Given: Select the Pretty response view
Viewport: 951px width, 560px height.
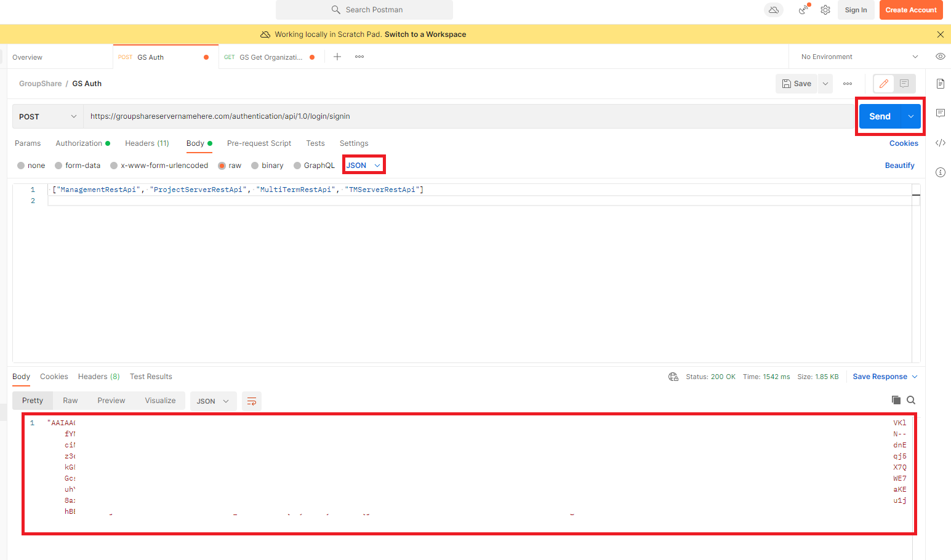Looking at the screenshot, I should [33, 401].
